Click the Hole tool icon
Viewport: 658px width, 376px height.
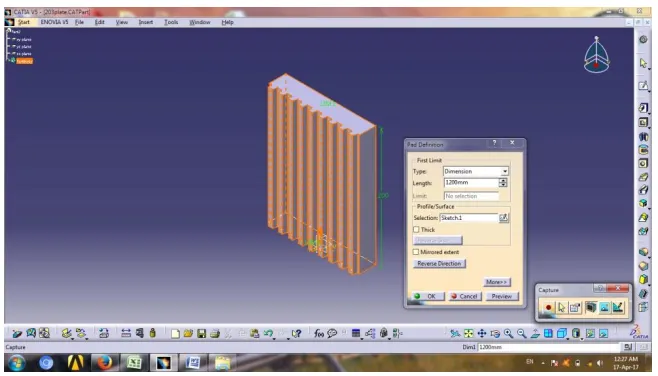643,163
